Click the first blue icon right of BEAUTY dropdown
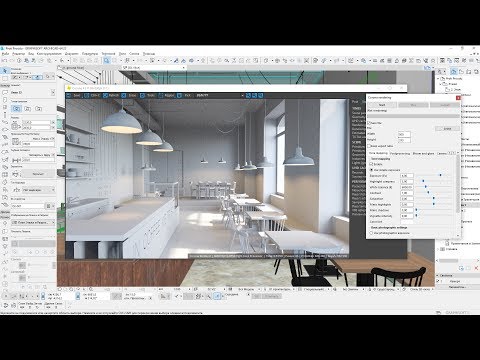 click(x=248, y=95)
